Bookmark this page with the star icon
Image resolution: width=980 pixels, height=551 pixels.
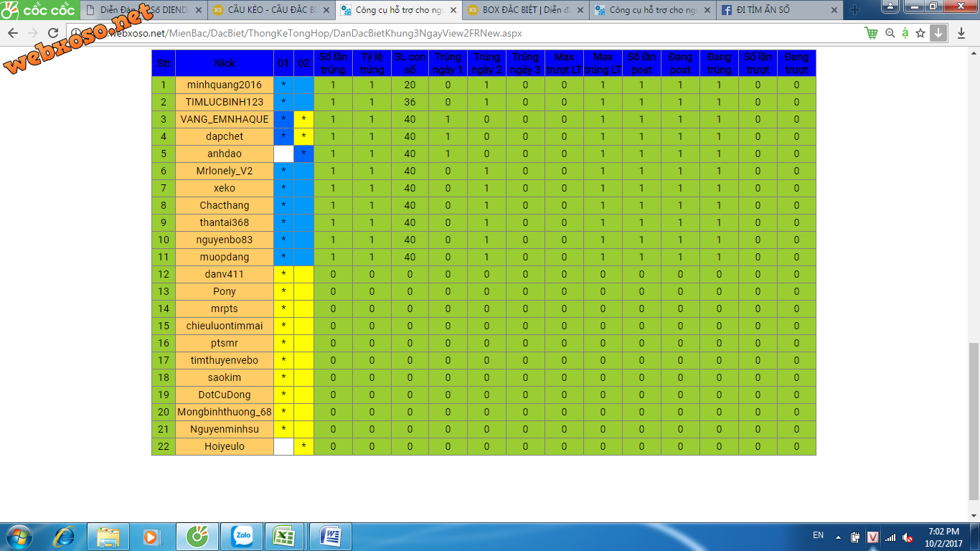[920, 33]
